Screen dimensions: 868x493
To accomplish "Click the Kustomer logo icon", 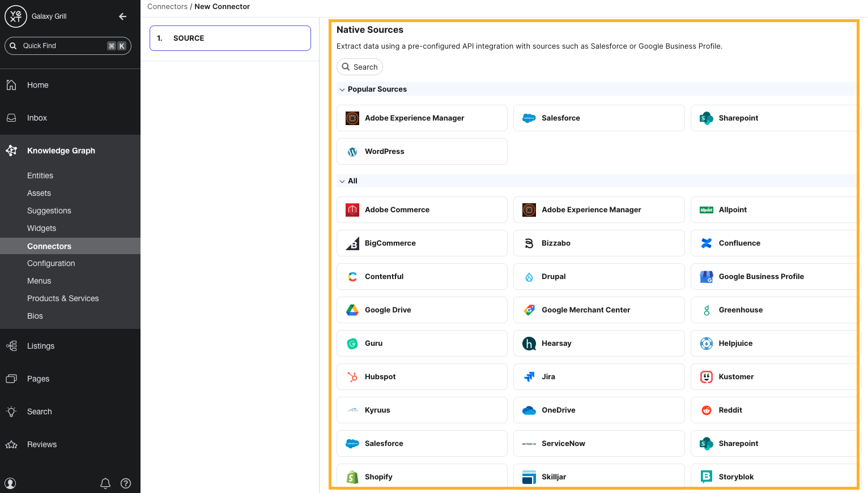I will (707, 376).
